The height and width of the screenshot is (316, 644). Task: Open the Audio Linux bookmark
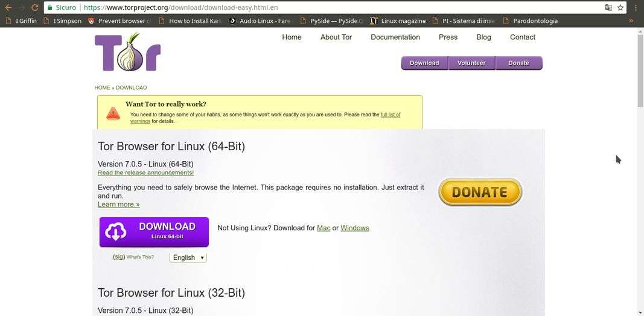(x=261, y=21)
